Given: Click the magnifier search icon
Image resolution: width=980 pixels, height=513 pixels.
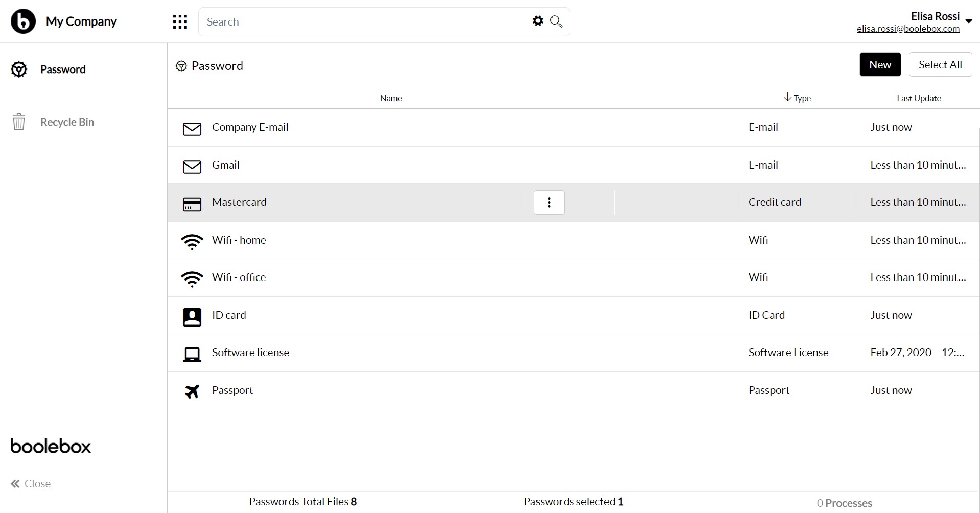Looking at the screenshot, I should 556,21.
